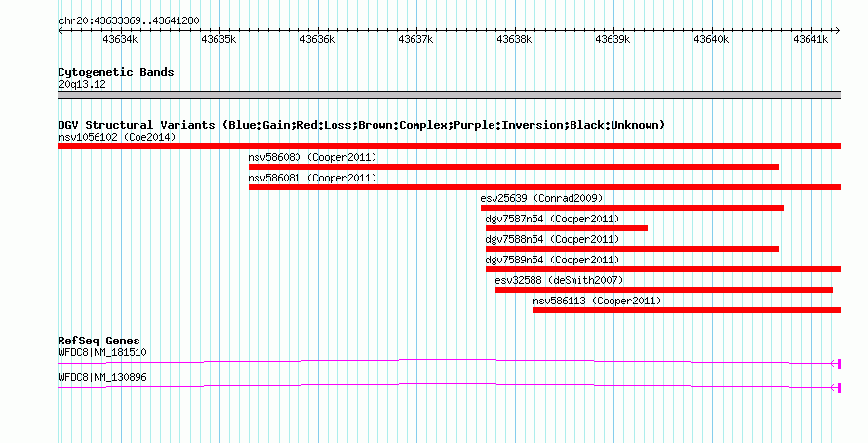Click the 43637k ruler tick label
This screenshot has width=868, height=443.
pos(415,40)
